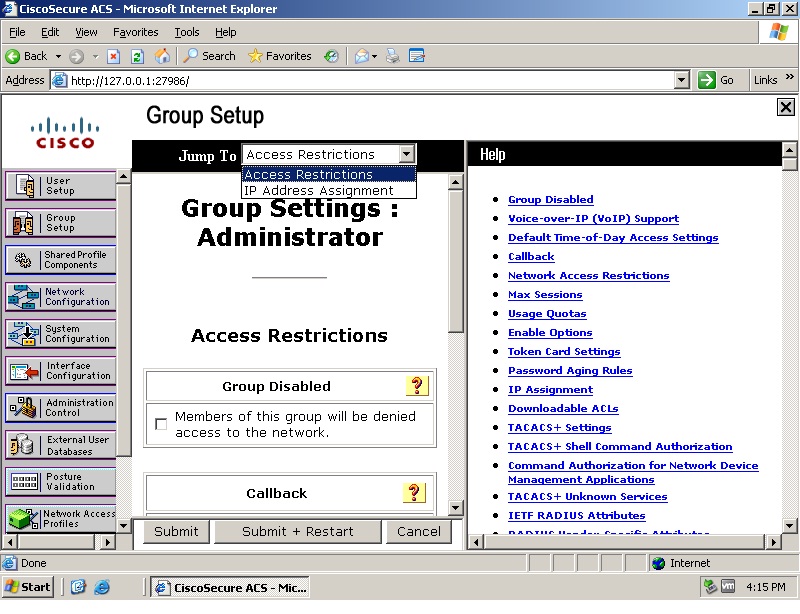This screenshot has height=614, width=800.
Task: Open External User Databases section
Action: 60,445
